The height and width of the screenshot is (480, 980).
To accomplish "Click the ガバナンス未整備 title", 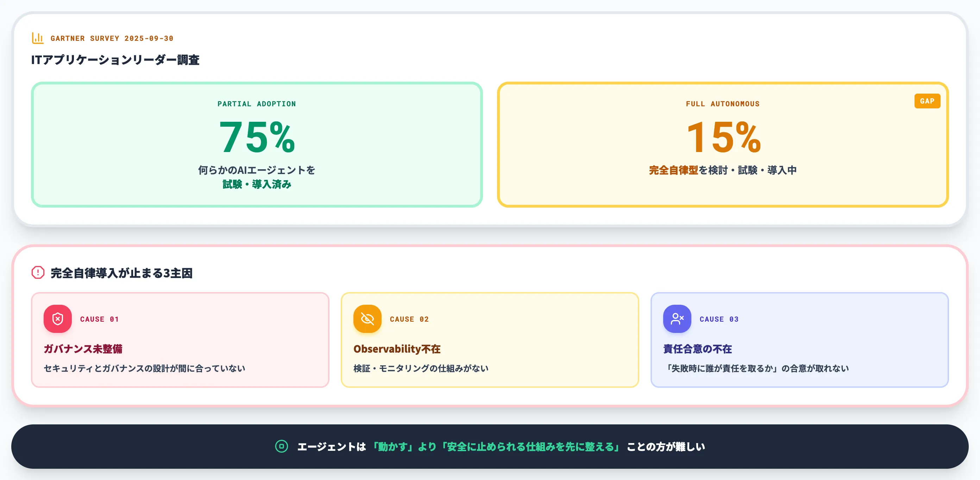I will point(83,349).
